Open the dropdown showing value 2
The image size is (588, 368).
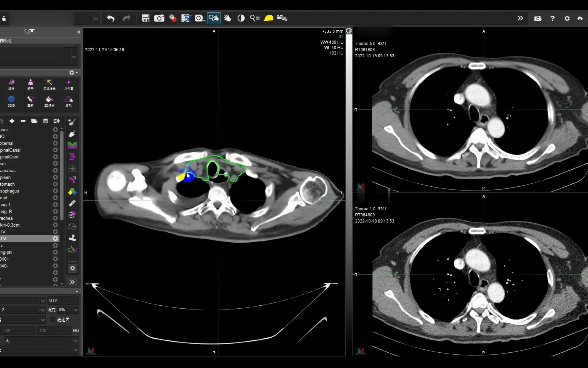tap(43, 310)
